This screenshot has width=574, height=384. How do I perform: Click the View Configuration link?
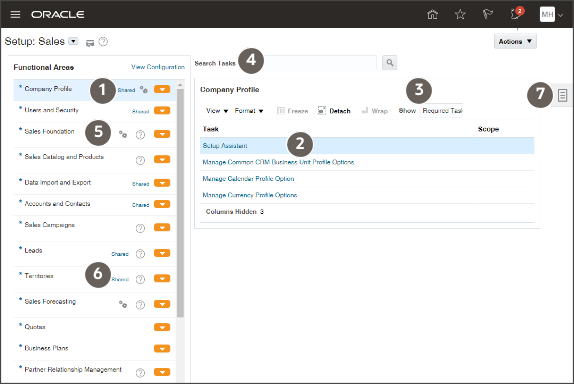[x=158, y=67]
